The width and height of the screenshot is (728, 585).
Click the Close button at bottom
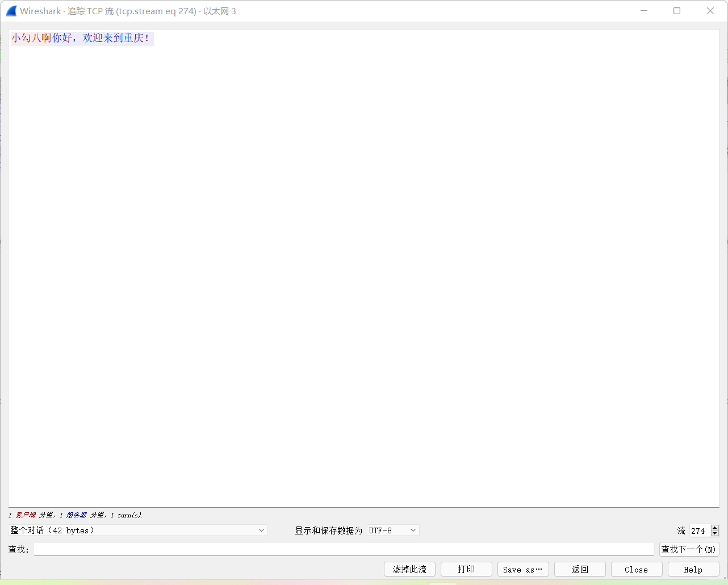pos(637,569)
